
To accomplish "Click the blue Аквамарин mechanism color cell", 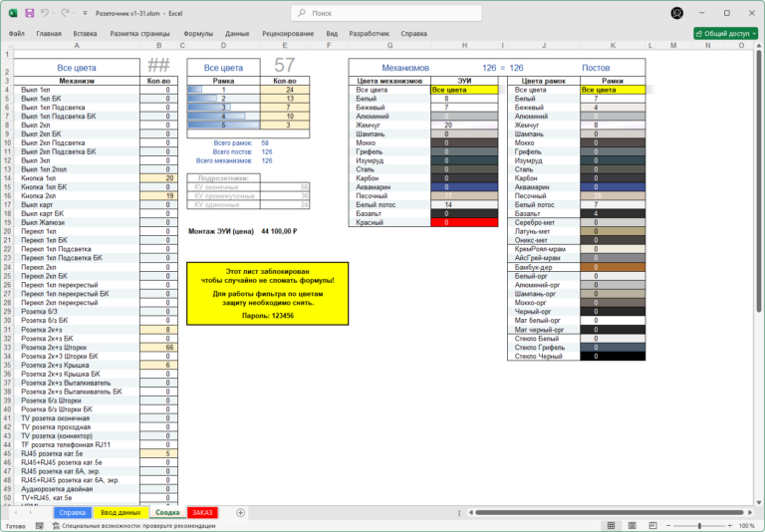I will click(x=464, y=187).
